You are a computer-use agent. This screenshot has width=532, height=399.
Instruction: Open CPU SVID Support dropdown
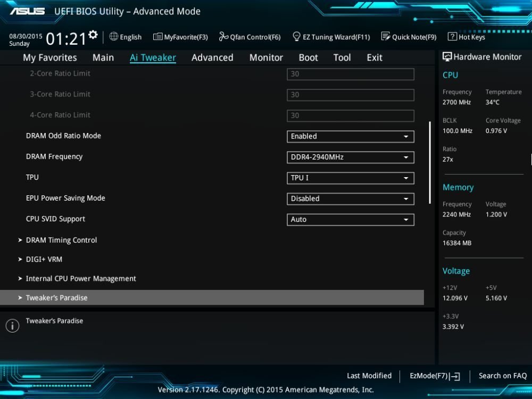(351, 220)
